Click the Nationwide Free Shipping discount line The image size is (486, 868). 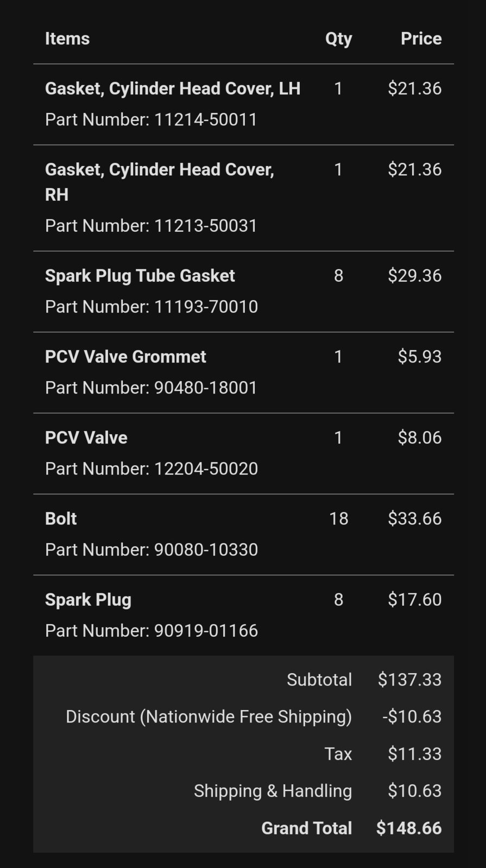pyautogui.click(x=243, y=717)
